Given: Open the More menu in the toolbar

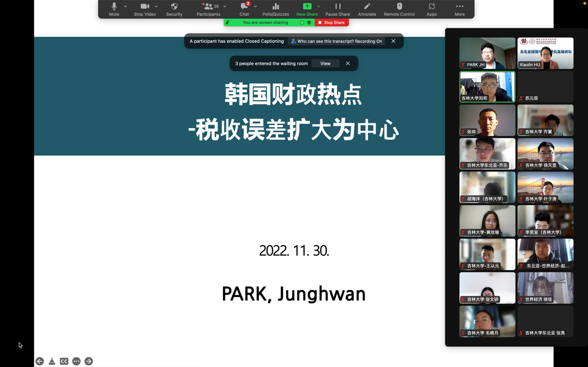Looking at the screenshot, I should pyautogui.click(x=459, y=9).
